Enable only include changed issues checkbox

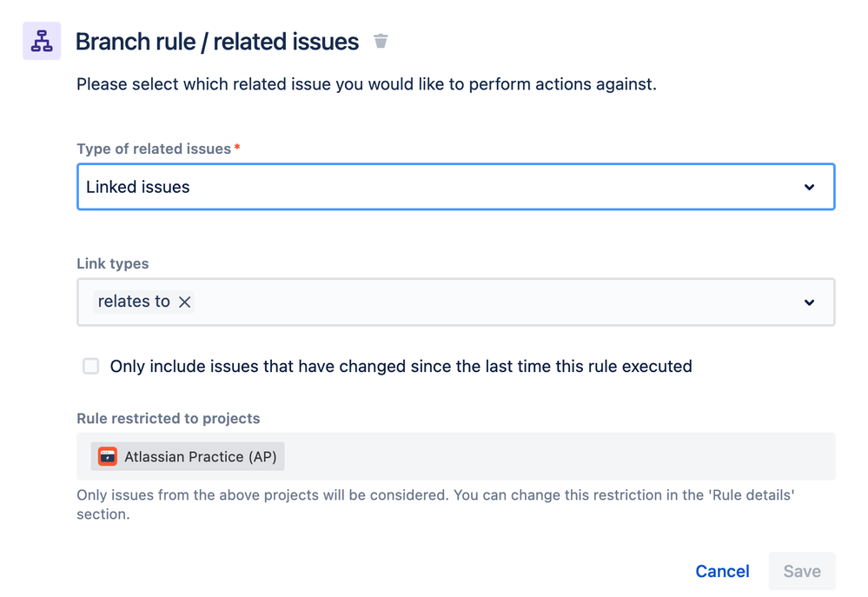[91, 366]
